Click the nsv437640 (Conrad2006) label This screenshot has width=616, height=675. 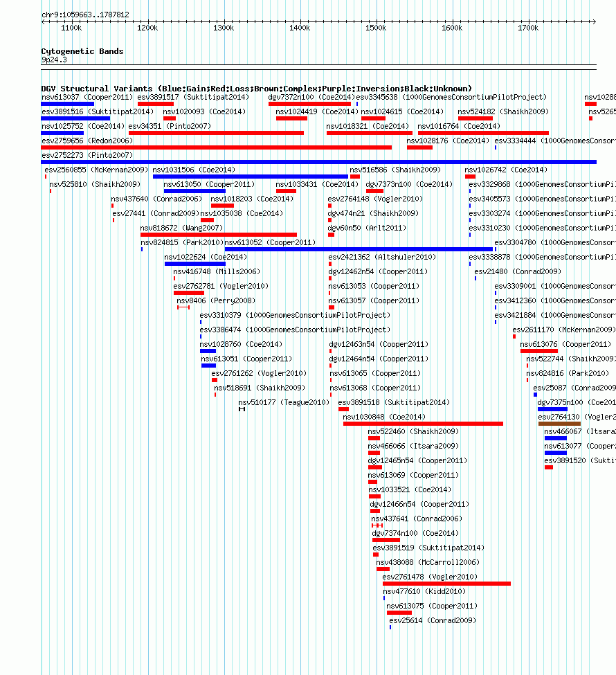click(x=156, y=199)
